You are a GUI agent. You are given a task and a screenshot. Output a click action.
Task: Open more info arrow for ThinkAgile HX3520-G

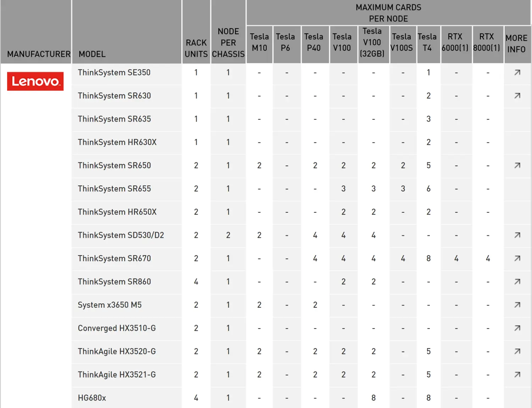pyautogui.click(x=517, y=351)
